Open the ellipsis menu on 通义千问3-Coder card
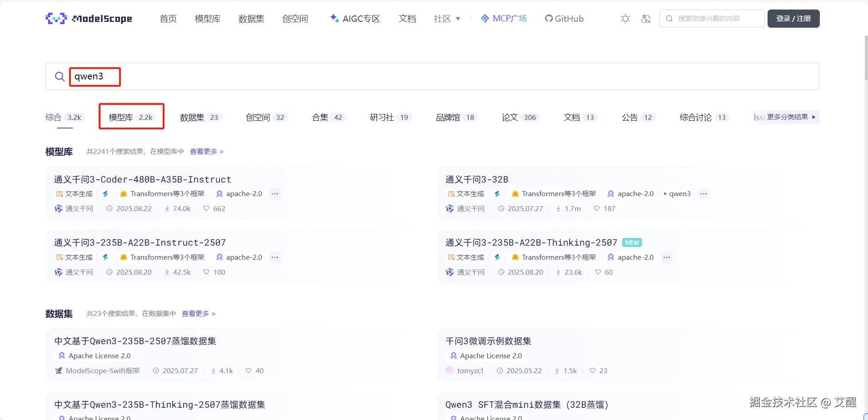868x420 pixels. click(274, 193)
